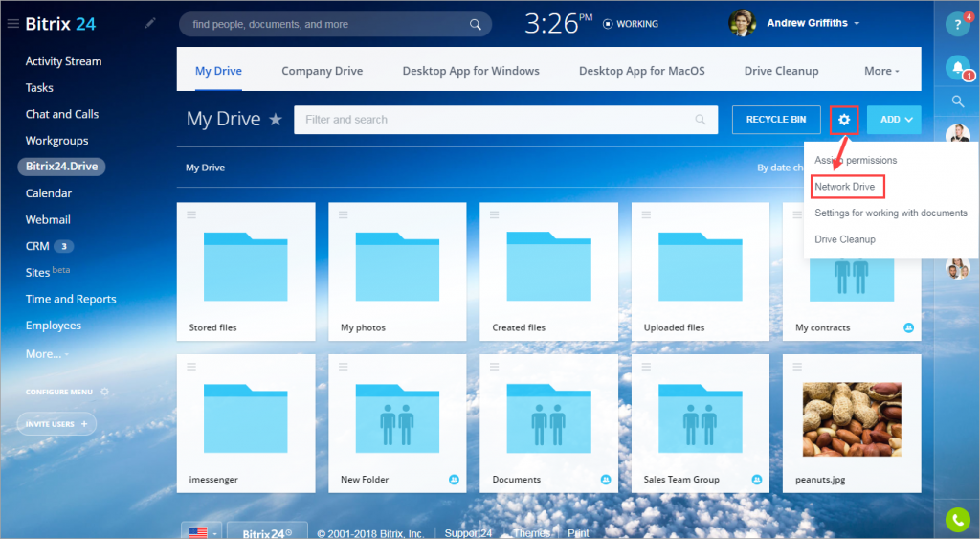Click the right sidebar search icon
Image resolution: width=980 pixels, height=539 pixels.
point(957,101)
